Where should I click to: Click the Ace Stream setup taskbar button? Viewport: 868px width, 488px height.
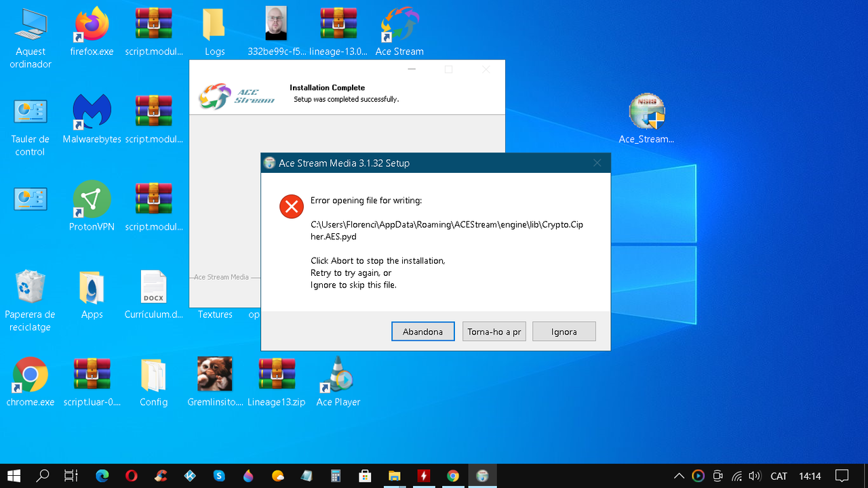coord(482,476)
